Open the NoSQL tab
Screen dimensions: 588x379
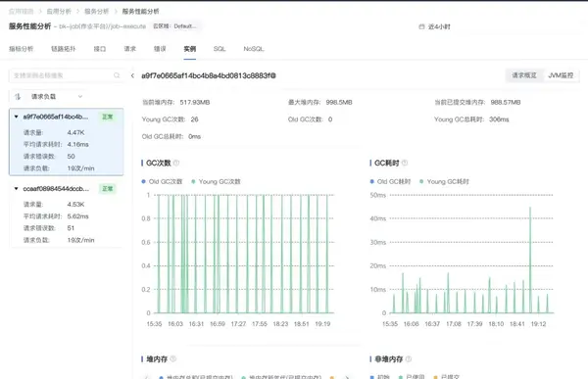pyautogui.click(x=254, y=49)
